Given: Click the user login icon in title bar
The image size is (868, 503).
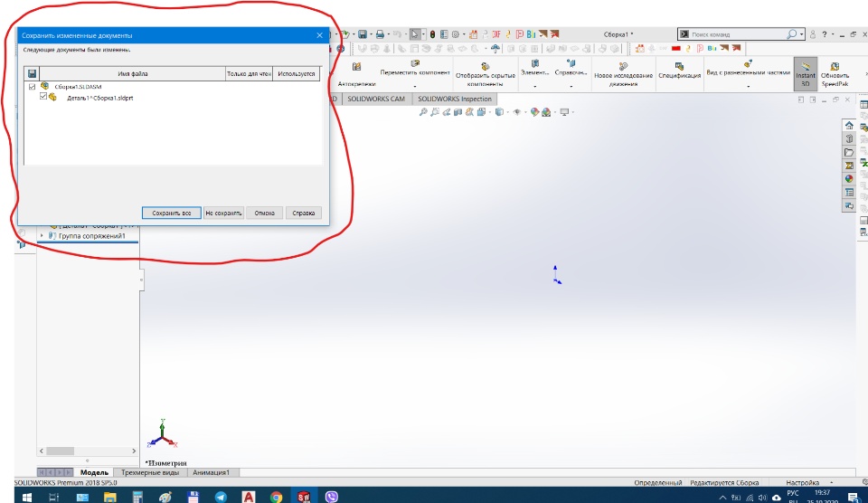Looking at the screenshot, I should pos(813,34).
